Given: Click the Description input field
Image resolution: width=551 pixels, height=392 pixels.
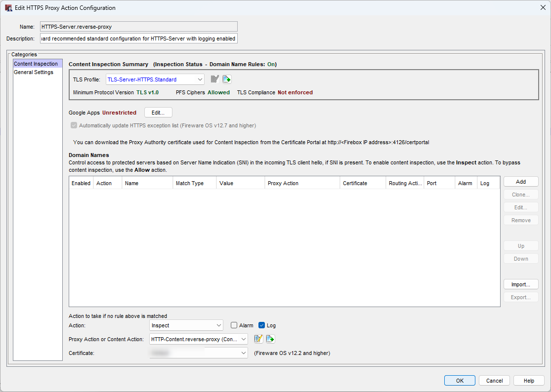Looking at the screenshot, I should [139, 38].
